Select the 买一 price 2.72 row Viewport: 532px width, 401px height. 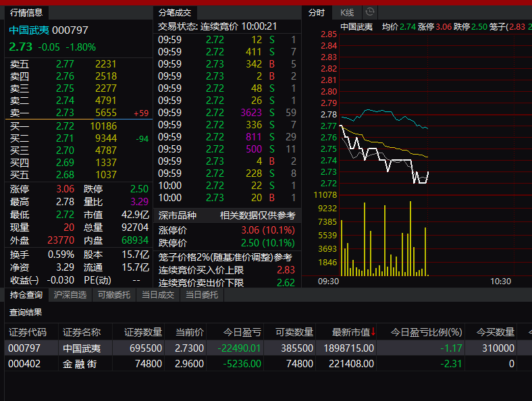[x=79, y=126]
